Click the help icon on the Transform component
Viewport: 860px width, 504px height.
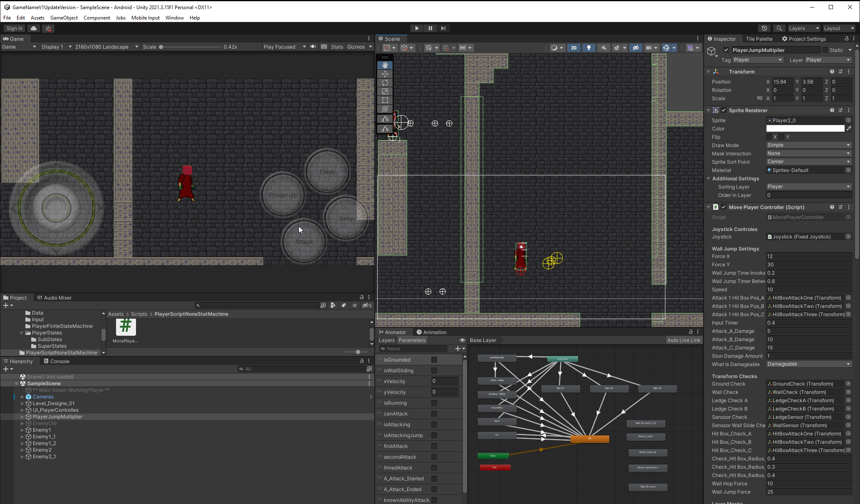(x=831, y=71)
